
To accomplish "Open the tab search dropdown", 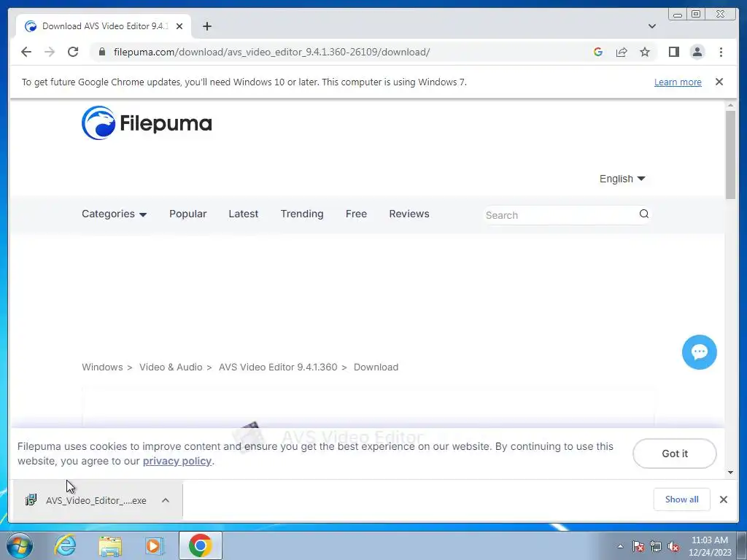I will click(651, 26).
